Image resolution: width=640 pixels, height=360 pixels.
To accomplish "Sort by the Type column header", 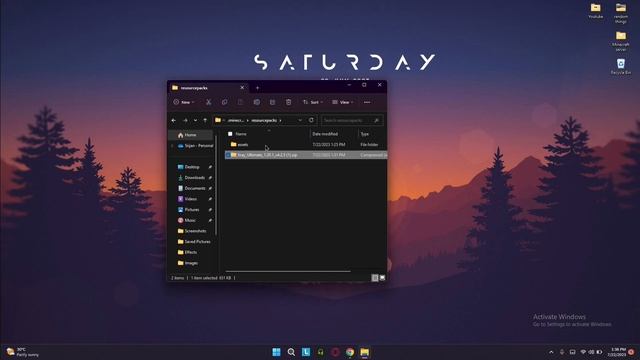I will click(365, 134).
